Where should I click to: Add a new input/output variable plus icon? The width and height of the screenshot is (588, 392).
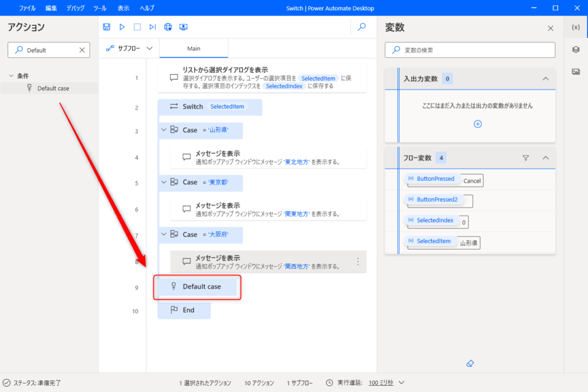478,124
